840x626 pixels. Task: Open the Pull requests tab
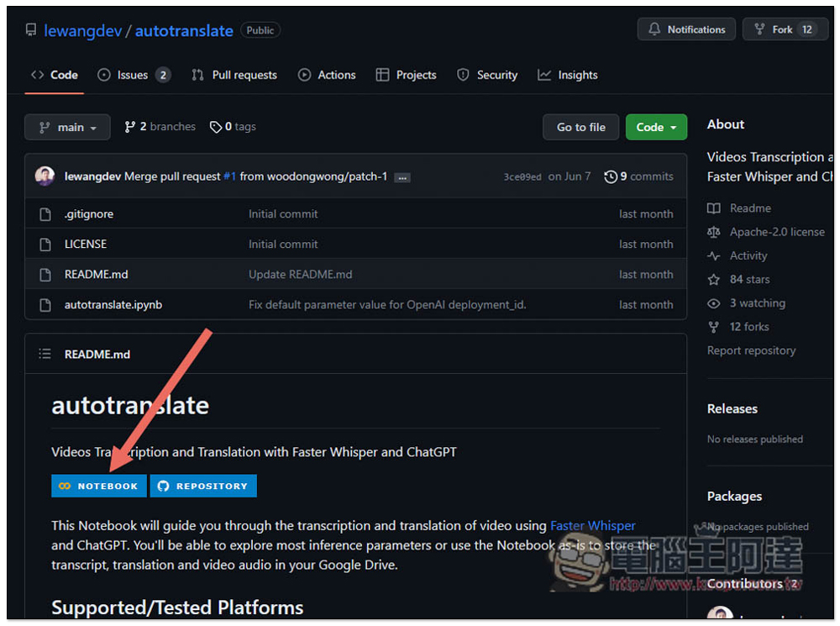(x=234, y=75)
